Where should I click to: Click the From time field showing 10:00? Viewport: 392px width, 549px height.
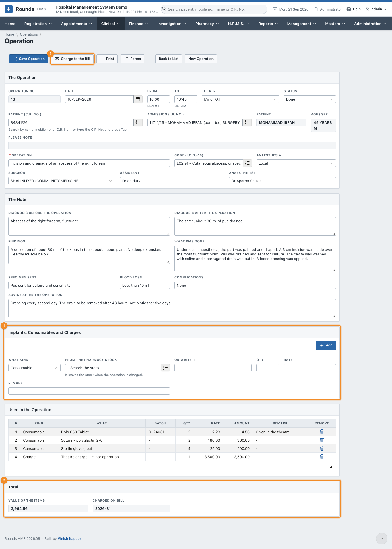pyautogui.click(x=159, y=99)
